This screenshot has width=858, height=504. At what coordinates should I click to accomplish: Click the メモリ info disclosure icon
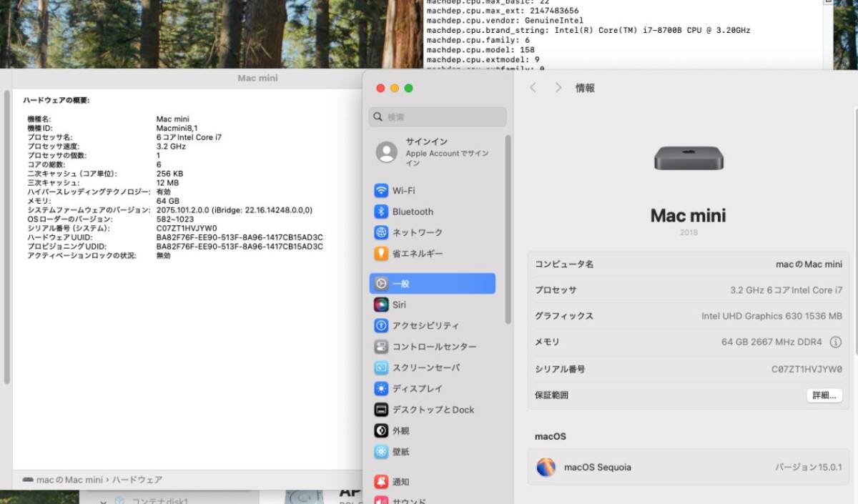(x=835, y=342)
